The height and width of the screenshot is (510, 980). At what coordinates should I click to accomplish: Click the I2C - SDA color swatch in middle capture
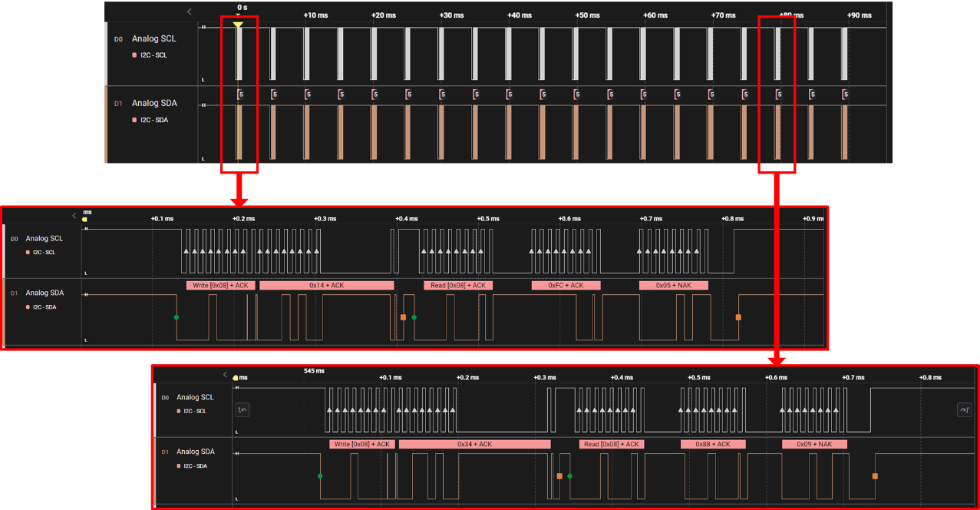pyautogui.click(x=28, y=307)
